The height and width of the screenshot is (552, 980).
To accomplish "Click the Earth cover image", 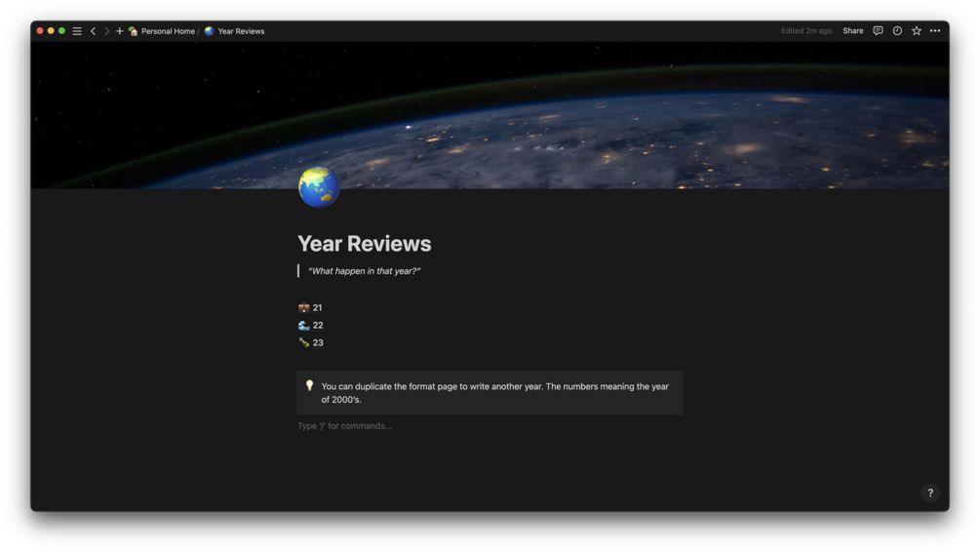I will click(x=490, y=115).
